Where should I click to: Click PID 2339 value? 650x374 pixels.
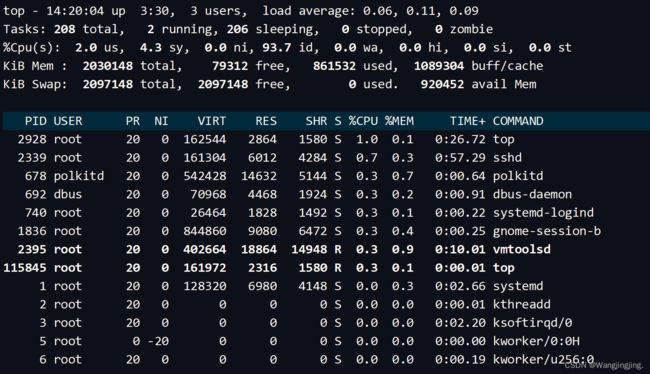coord(32,158)
